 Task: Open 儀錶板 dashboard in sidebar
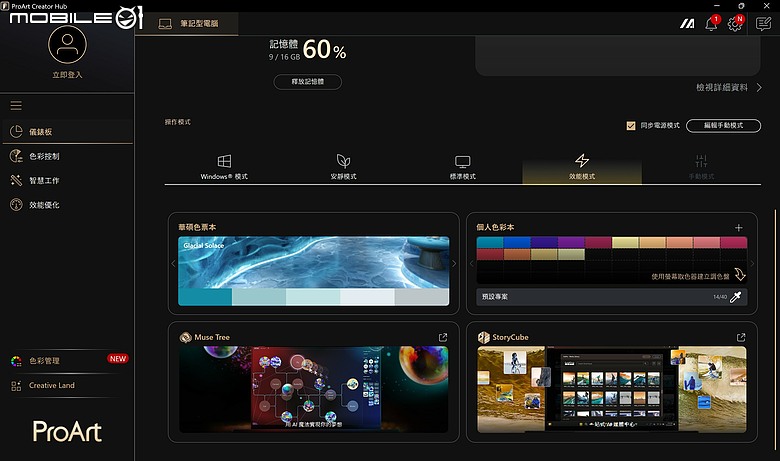67,132
